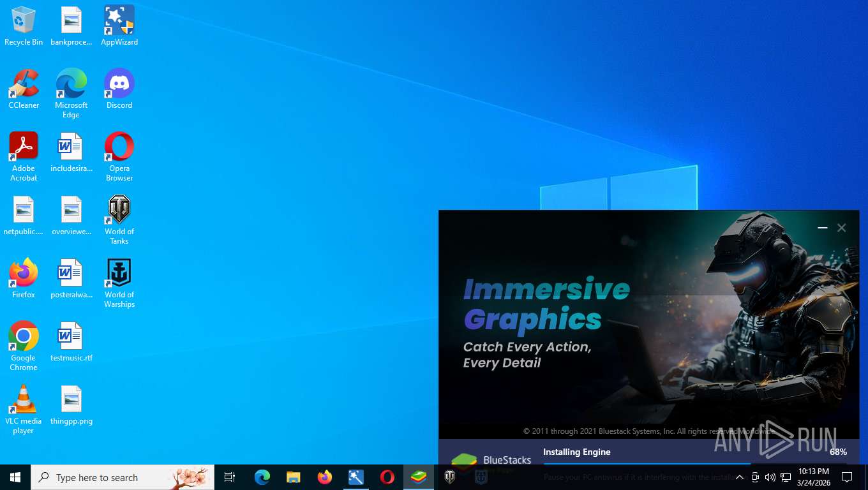
Task: Click the Installing Engine status text
Action: click(x=577, y=452)
